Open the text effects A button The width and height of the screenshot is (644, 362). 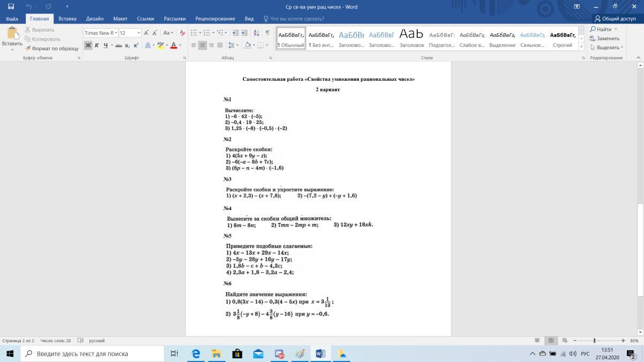click(148, 45)
